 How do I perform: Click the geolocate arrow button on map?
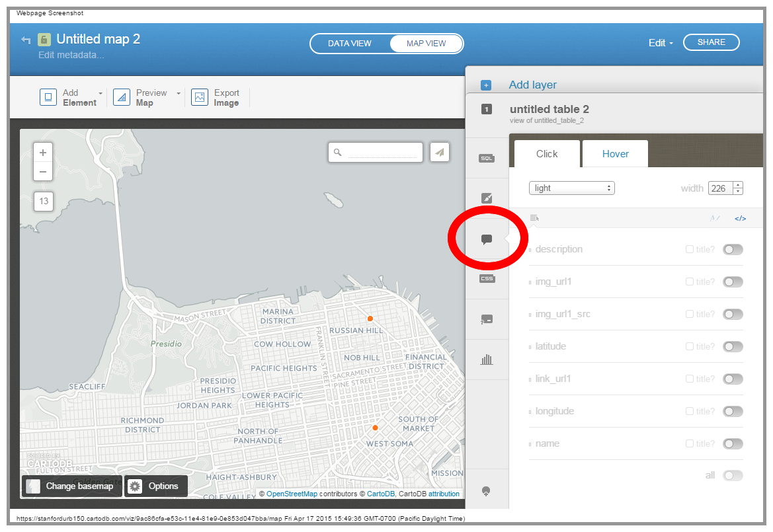tap(440, 152)
